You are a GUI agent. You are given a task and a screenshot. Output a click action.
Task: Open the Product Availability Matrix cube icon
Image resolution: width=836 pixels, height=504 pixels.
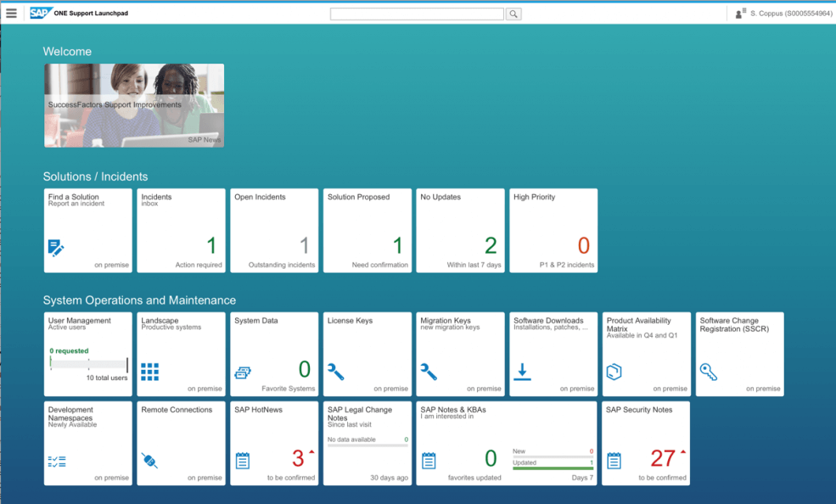click(614, 372)
